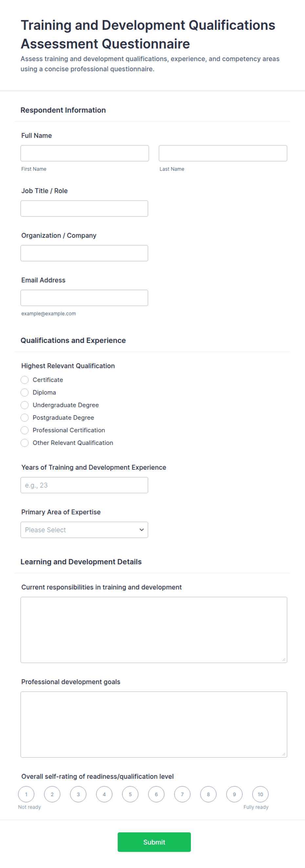Rate readiness as 1 on the scale
This screenshot has height=868, width=305.
[x=26, y=794]
